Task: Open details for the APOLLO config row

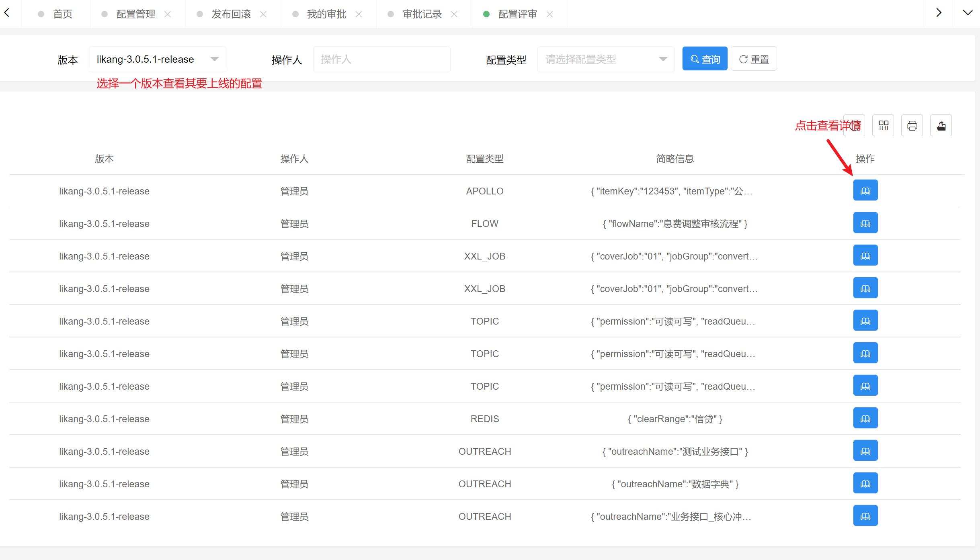Action: click(x=865, y=190)
